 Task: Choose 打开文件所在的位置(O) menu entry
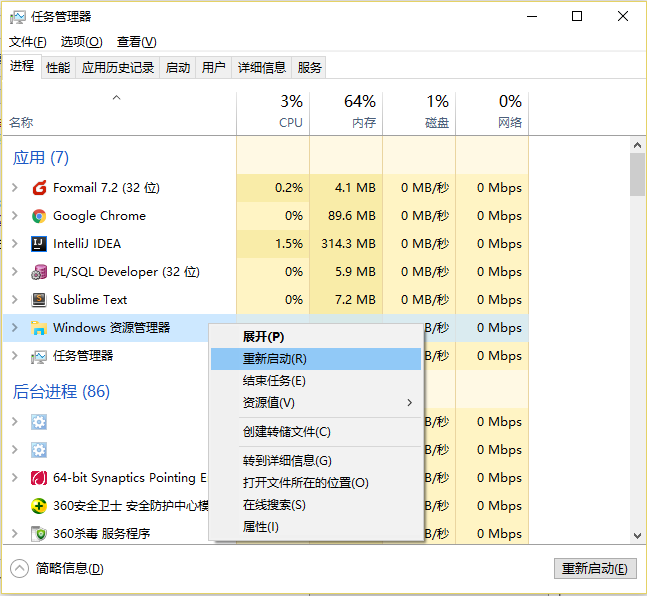click(x=316, y=482)
